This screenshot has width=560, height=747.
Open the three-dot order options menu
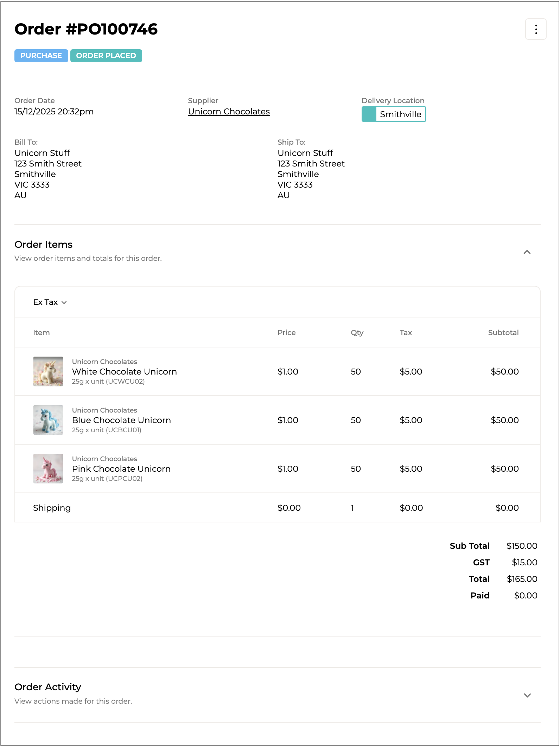coord(535,29)
